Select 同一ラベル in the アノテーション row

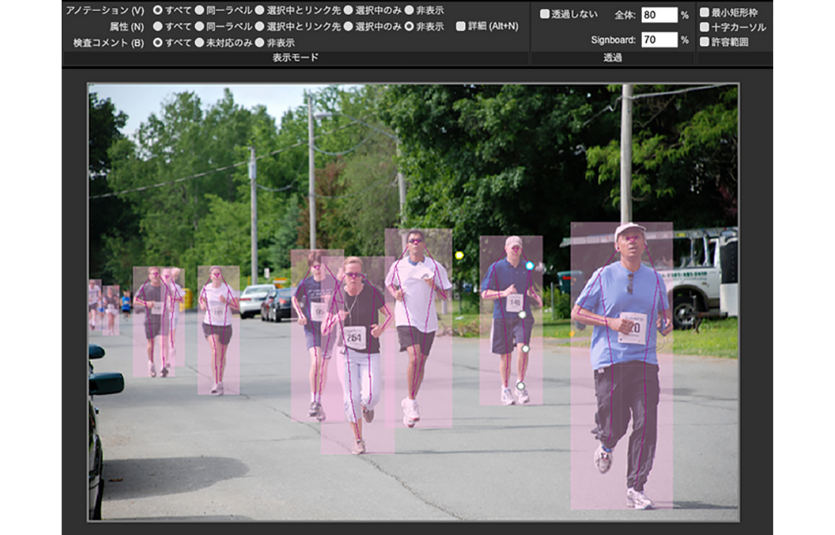(x=200, y=10)
